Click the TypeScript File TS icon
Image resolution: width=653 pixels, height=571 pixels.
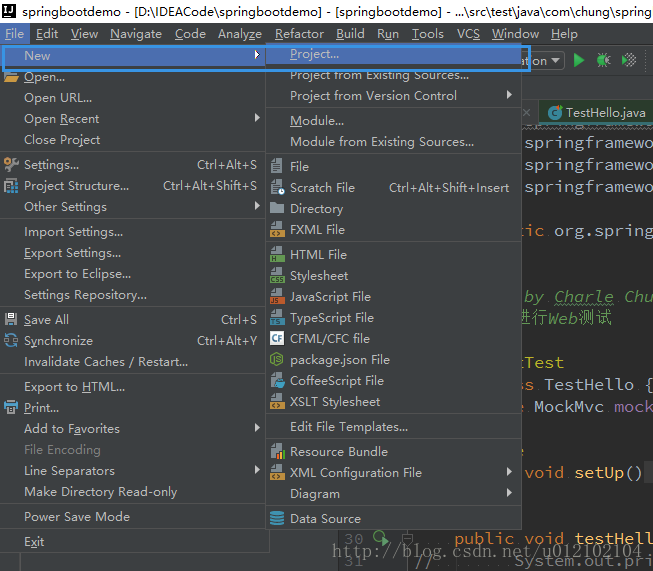click(277, 318)
